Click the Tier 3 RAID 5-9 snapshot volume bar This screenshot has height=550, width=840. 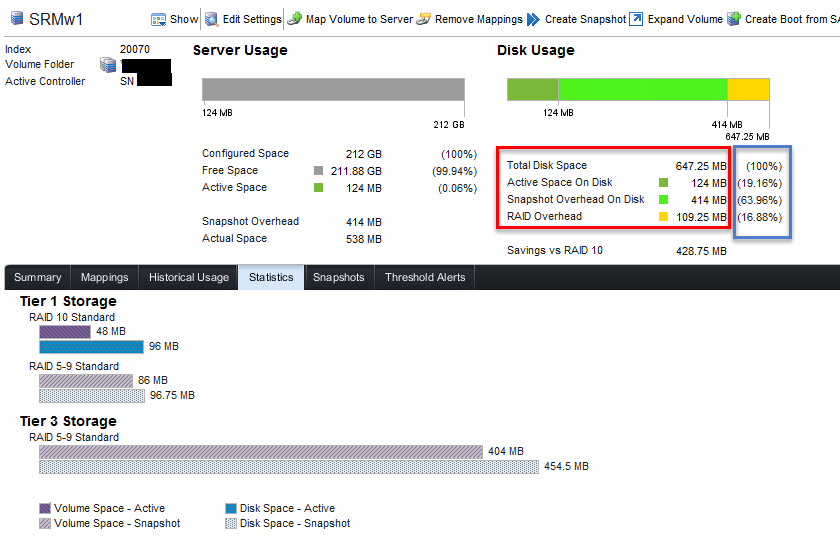[x=260, y=451]
